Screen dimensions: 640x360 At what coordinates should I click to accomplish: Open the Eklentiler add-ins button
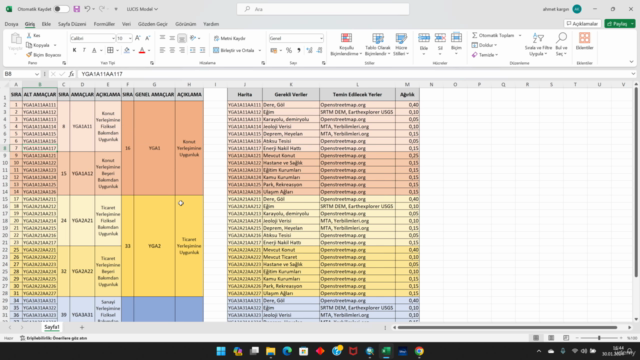point(584,42)
